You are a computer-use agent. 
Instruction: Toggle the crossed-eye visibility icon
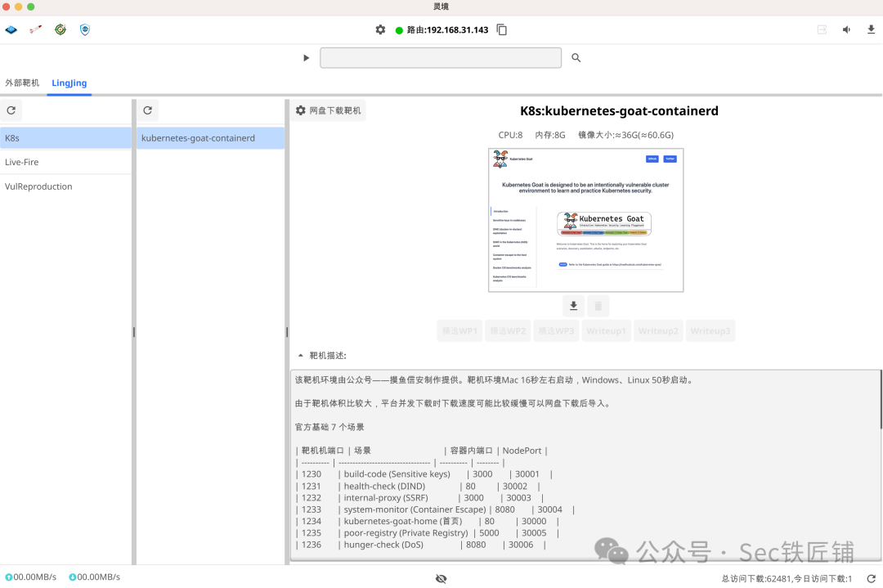(441, 578)
